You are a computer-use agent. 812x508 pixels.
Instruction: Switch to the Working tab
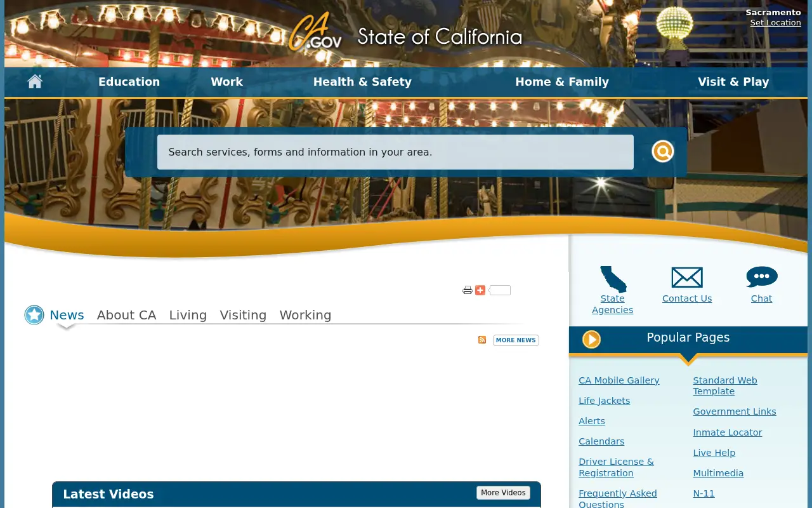point(305,315)
